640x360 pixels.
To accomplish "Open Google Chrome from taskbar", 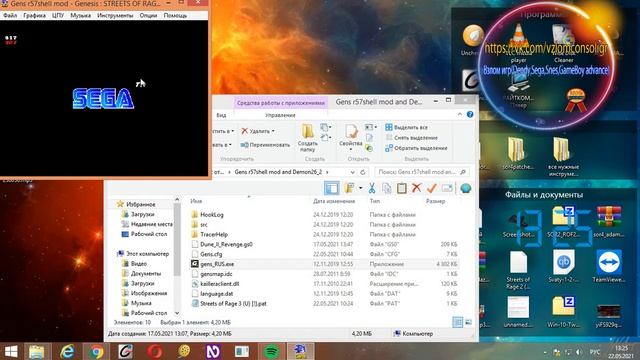I will [x=96, y=351].
